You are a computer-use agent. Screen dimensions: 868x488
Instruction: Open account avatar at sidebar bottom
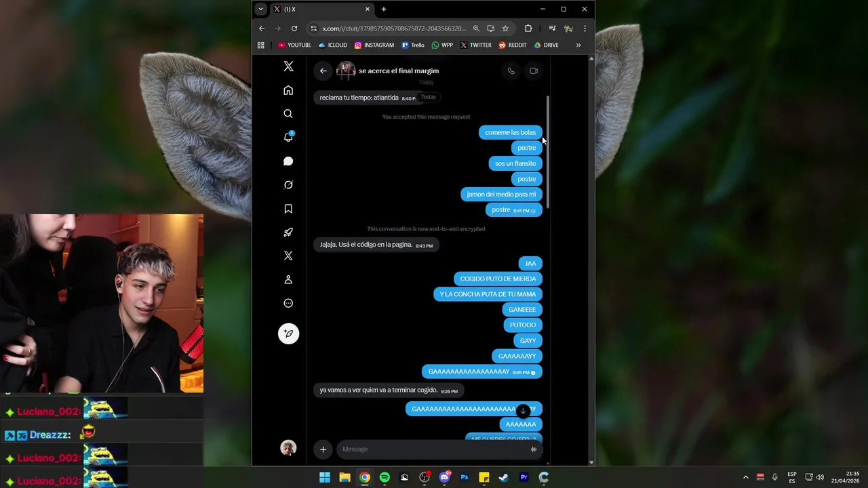point(288,448)
